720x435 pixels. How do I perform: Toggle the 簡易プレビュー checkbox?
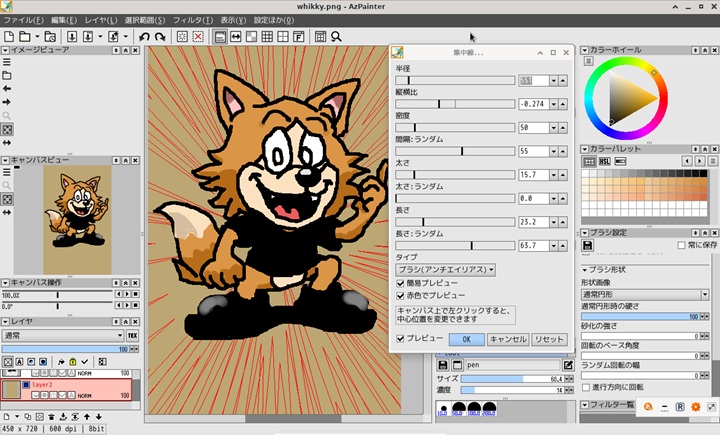(x=400, y=283)
